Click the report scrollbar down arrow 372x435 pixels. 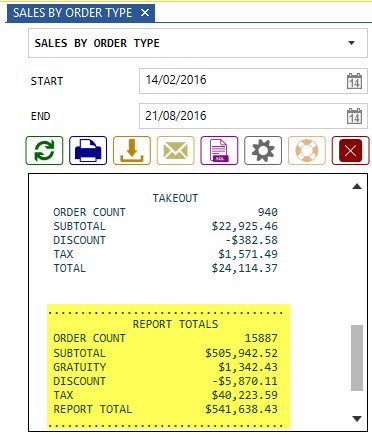pos(357,418)
